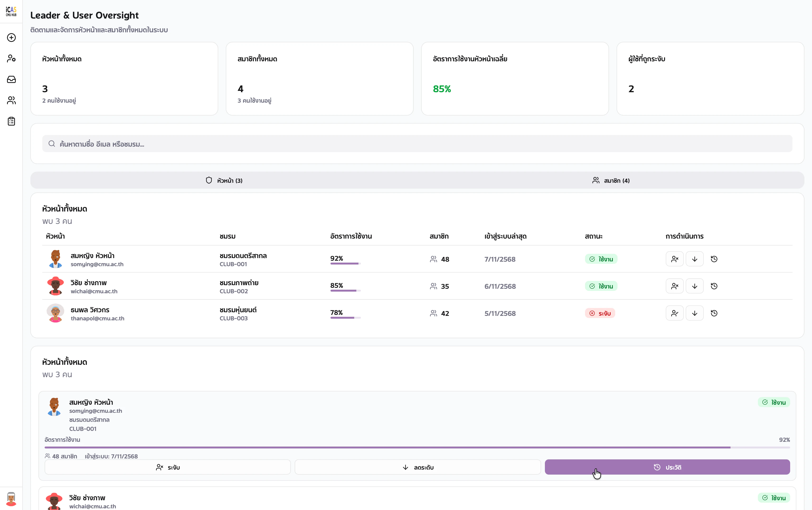Click the ลดระดับ button in สมหญิง card

[418, 467]
